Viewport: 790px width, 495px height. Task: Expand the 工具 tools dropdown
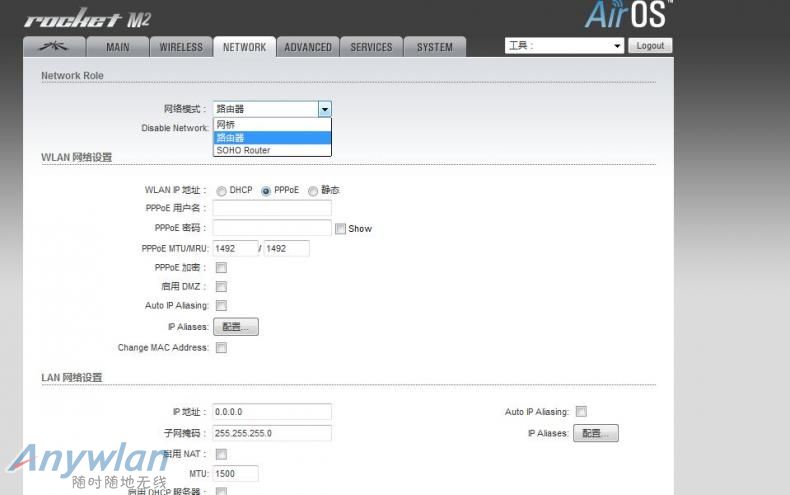tap(564, 46)
